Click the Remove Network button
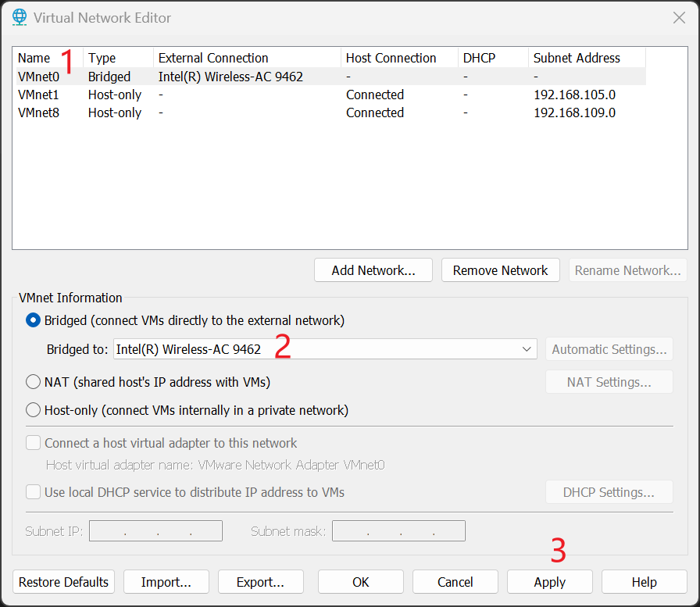The height and width of the screenshot is (607, 700). pos(501,270)
